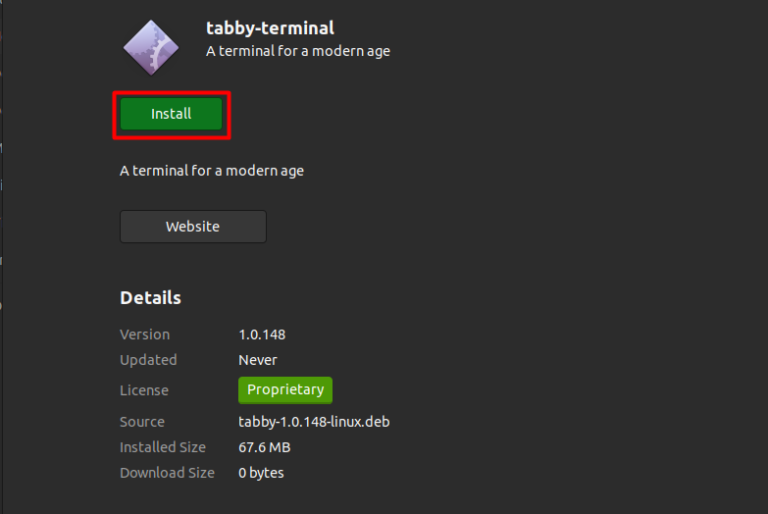Click the Source field label

[x=142, y=422]
